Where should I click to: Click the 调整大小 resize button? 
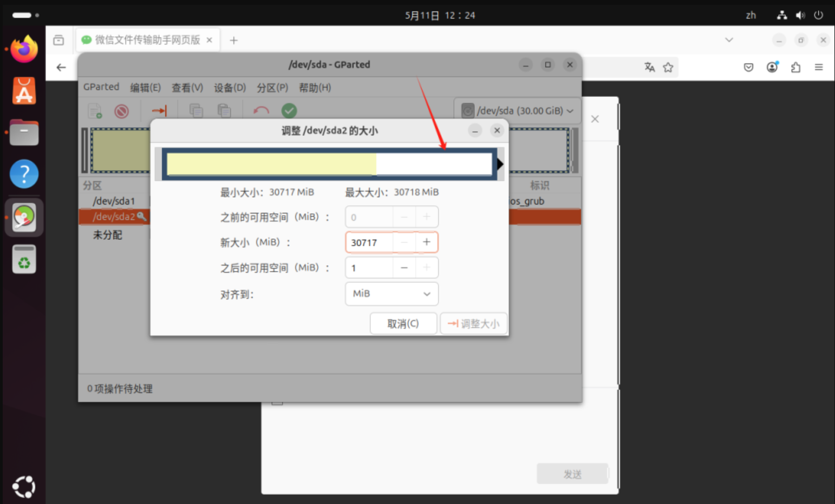474,324
